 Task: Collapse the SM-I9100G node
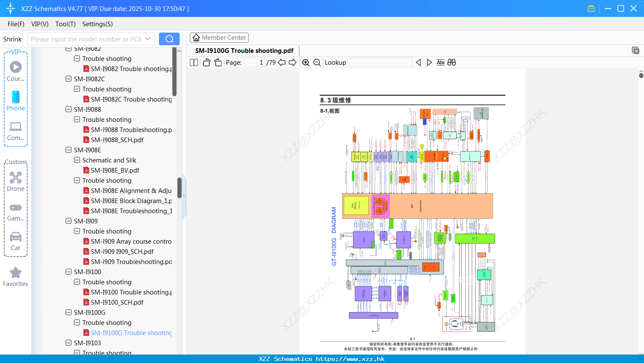pyautogui.click(x=69, y=312)
